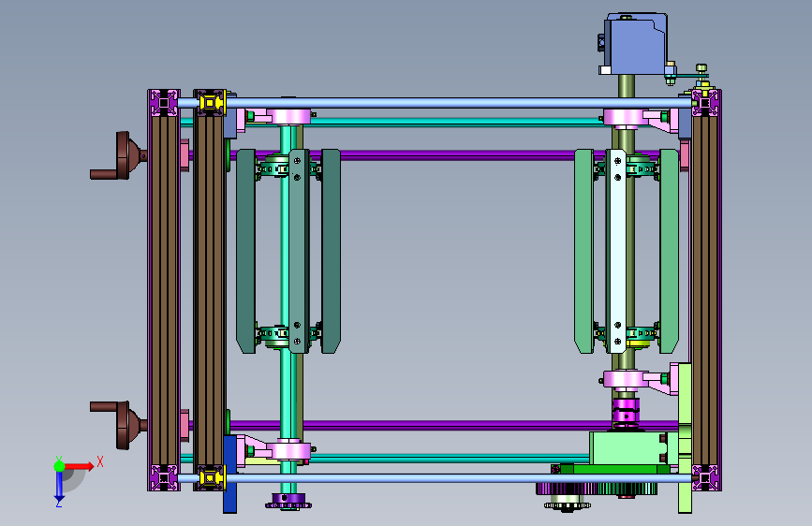Select the lower brown hand crank
The height and width of the screenshot is (526, 812).
(120, 425)
